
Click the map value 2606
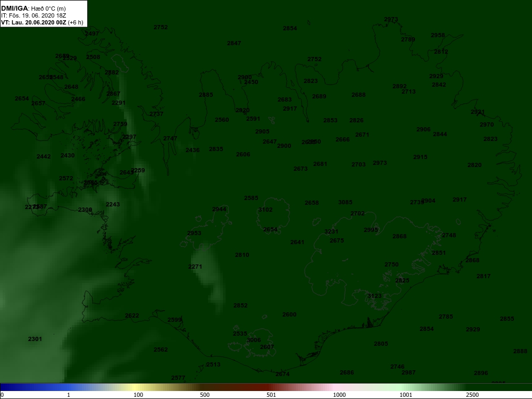(x=243, y=154)
